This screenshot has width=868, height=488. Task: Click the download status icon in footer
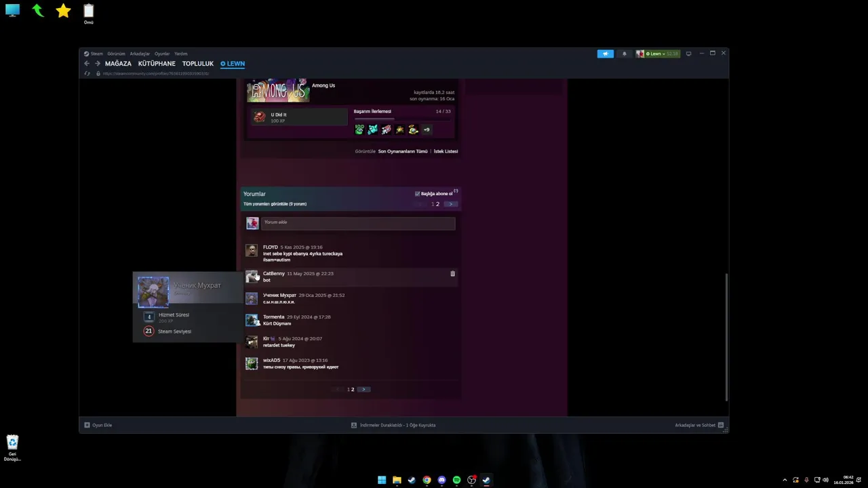[x=353, y=425]
